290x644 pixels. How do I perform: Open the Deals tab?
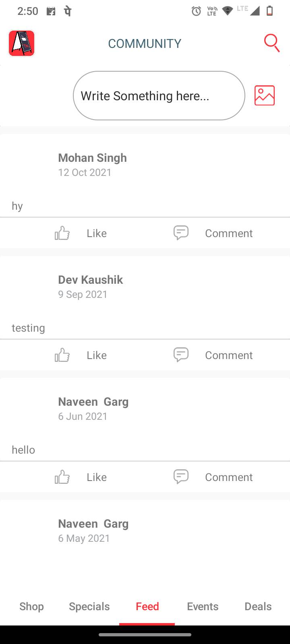point(258,607)
